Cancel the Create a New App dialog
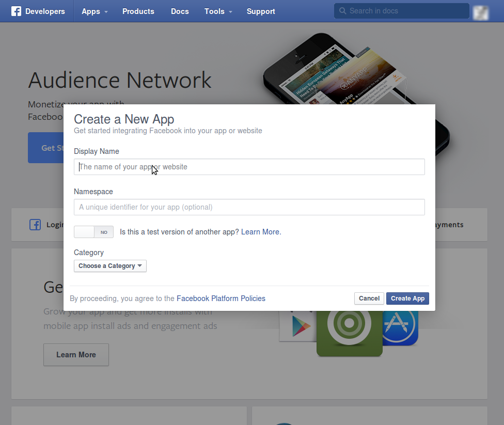504x425 pixels. (x=369, y=298)
